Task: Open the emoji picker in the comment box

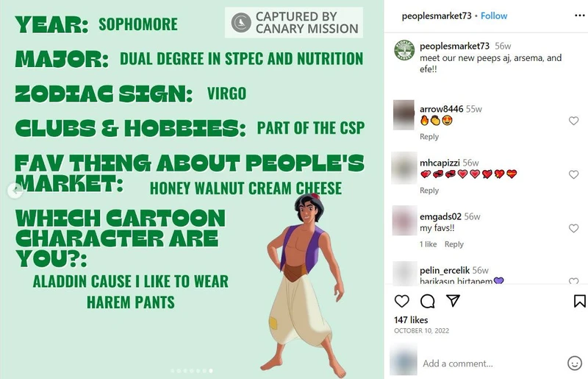Action: [x=575, y=363]
